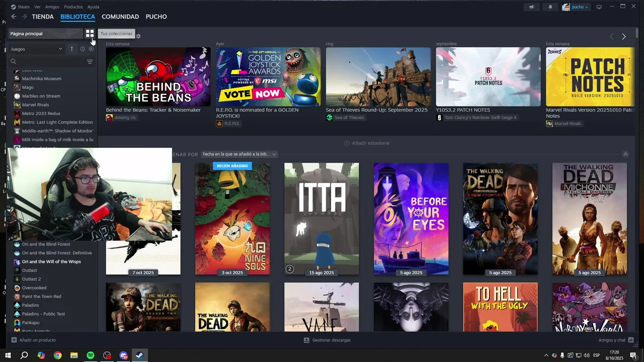644x362 pixels.
Task: Show previous news items with left chevron
Action: pyautogui.click(x=611, y=37)
